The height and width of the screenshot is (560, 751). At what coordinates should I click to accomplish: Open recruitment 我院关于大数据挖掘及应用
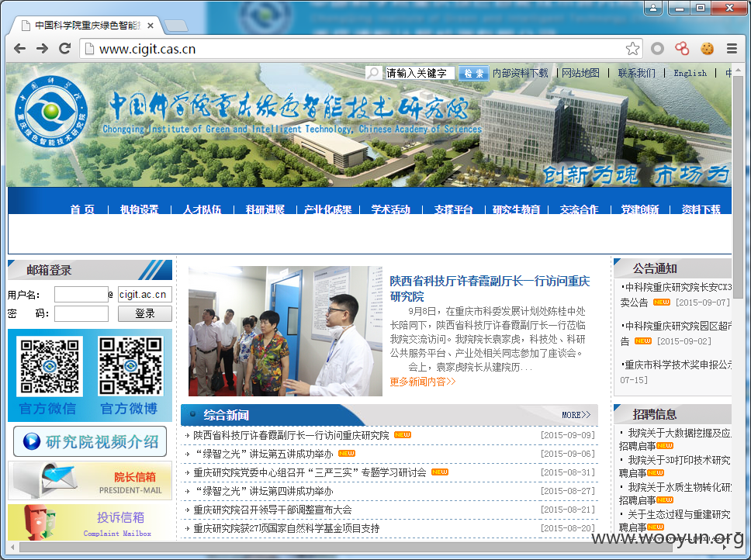click(x=675, y=439)
